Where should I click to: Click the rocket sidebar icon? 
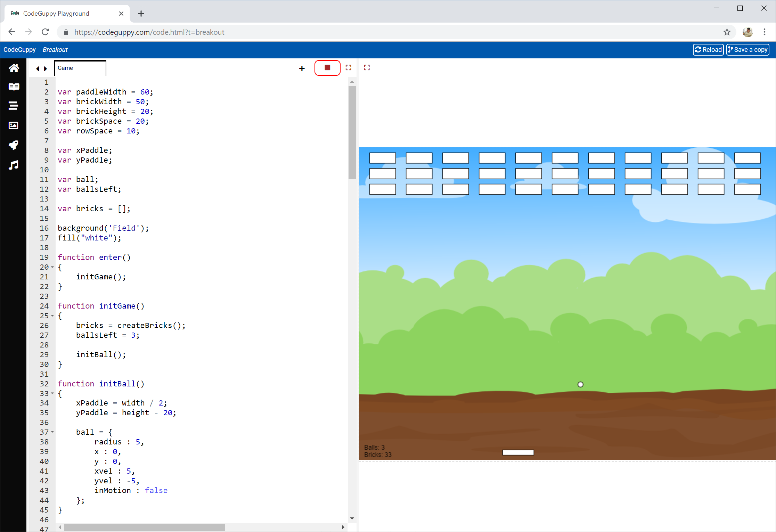pyautogui.click(x=14, y=145)
